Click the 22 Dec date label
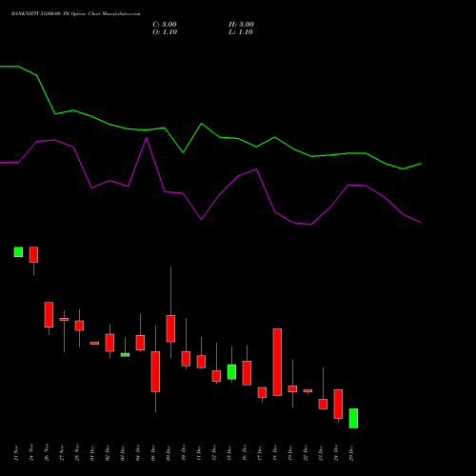Screen dimensions: 476x476 [306, 453]
